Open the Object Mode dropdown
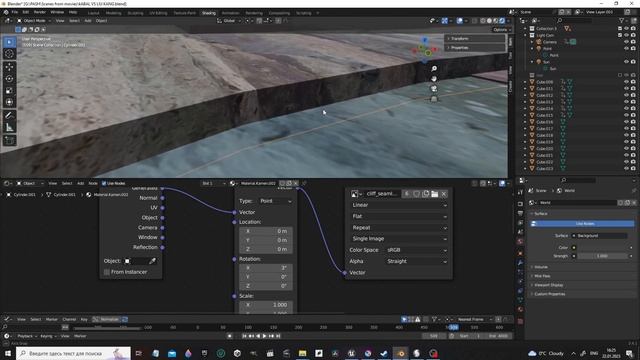The image size is (640, 360). (x=34, y=21)
